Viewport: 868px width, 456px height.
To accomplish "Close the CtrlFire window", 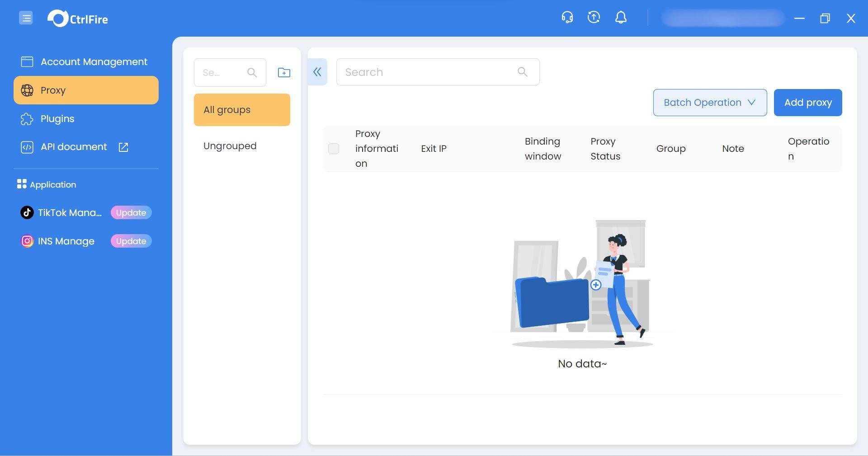I will (851, 18).
